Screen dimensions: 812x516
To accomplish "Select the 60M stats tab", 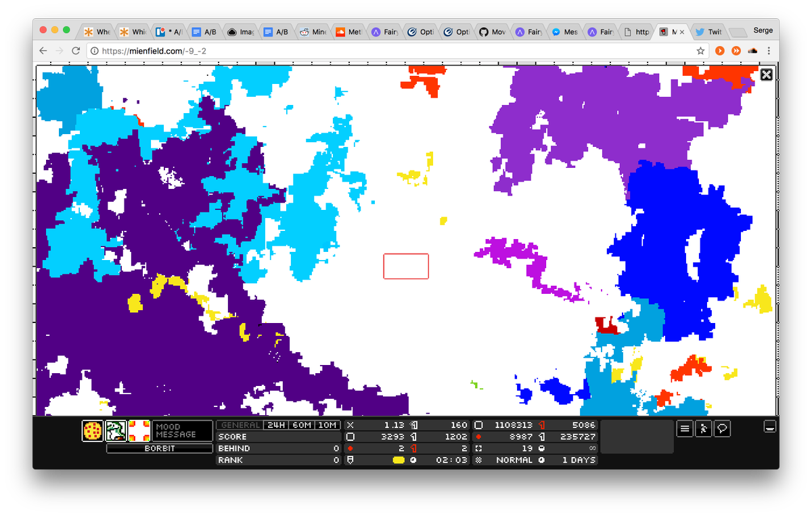I will (x=301, y=425).
